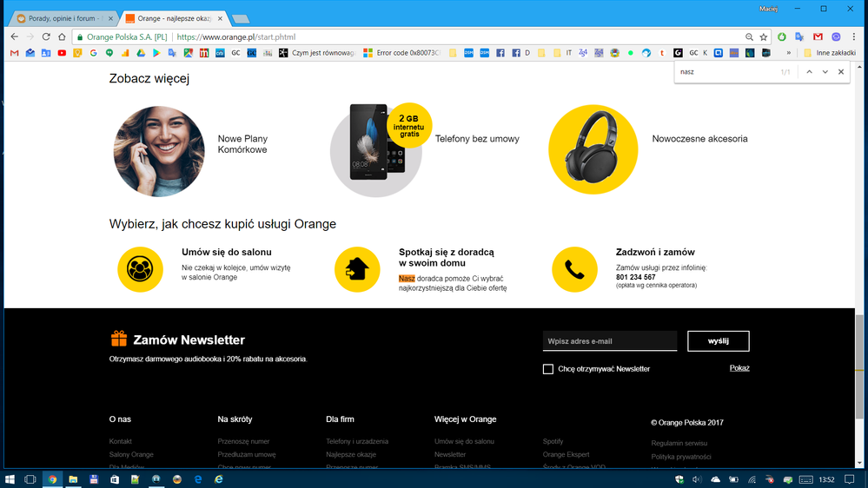
Task: Reload the page with the refresh icon
Action: pos(46,37)
